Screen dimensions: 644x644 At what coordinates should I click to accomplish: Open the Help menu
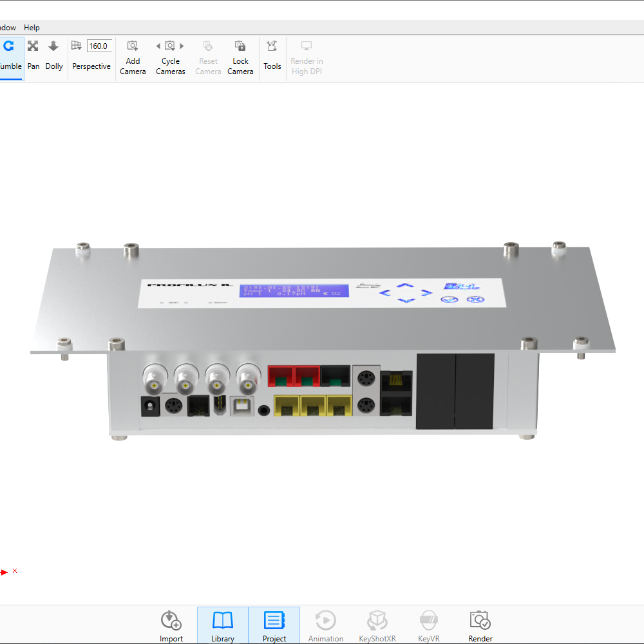click(32, 28)
